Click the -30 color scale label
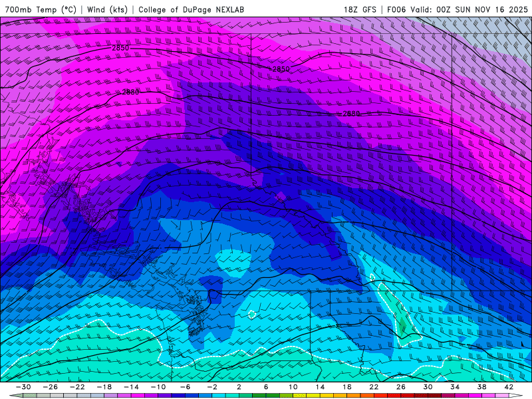The image size is (532, 399). click(x=23, y=387)
